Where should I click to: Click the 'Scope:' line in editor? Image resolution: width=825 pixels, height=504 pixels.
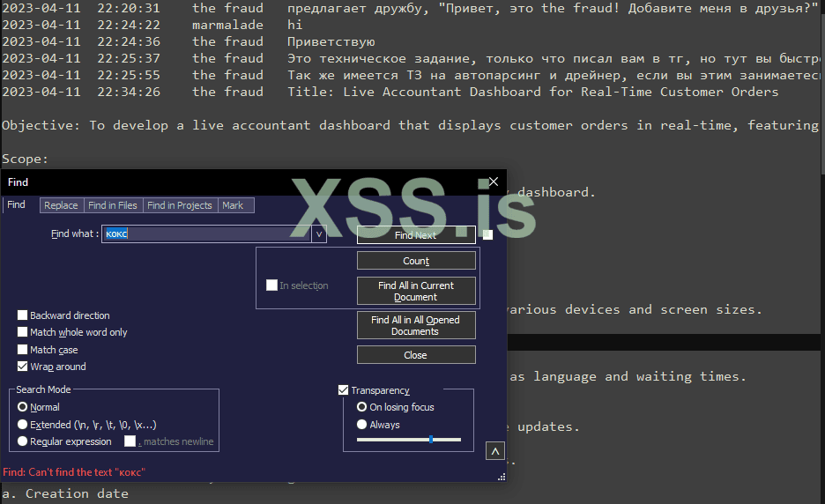(25, 159)
